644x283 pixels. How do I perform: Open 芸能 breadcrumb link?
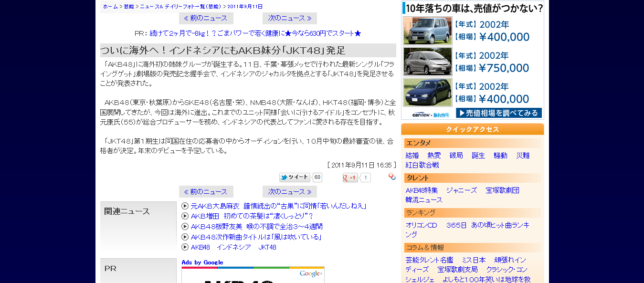point(129,6)
